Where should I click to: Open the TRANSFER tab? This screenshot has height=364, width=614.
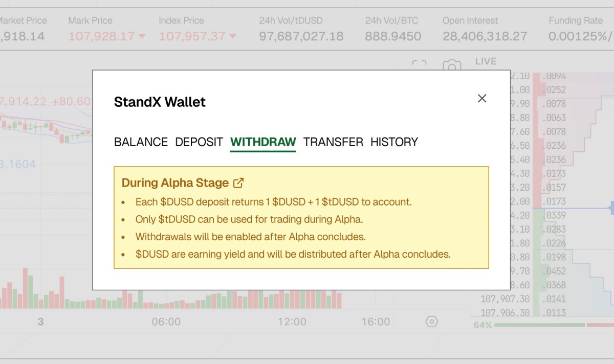[333, 142]
